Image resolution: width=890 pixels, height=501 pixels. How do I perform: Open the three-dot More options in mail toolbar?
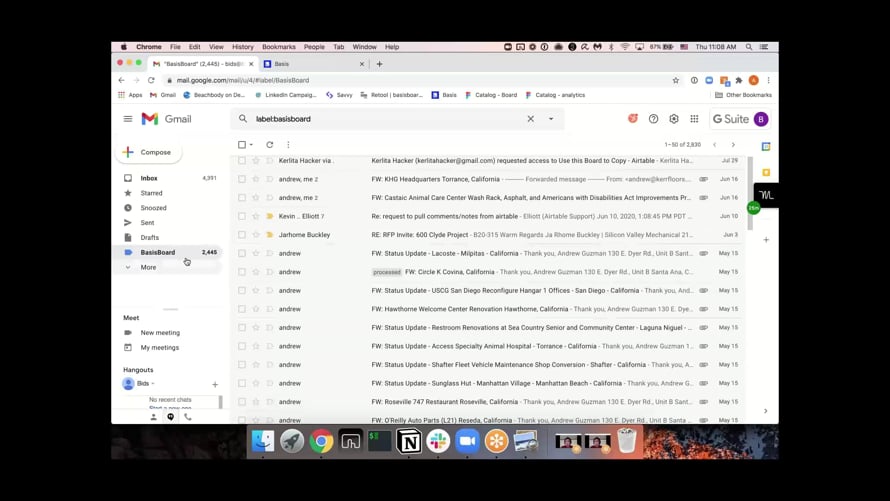tap(288, 145)
